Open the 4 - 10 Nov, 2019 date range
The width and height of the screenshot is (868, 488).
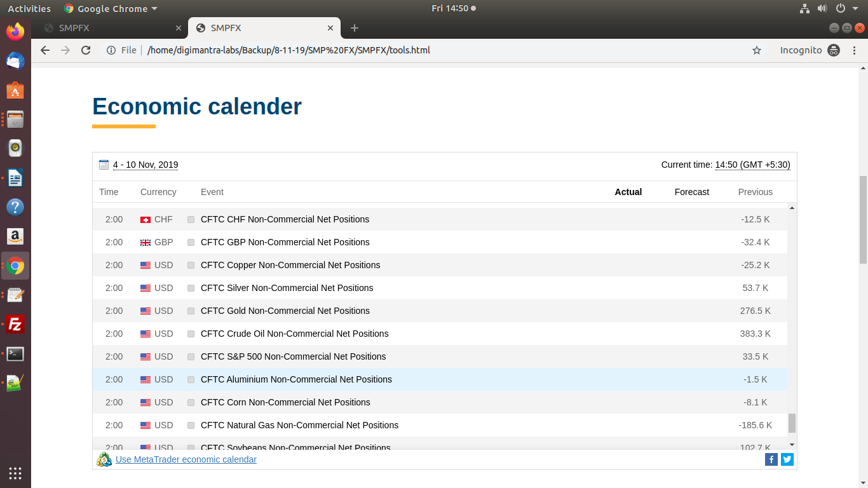(146, 165)
